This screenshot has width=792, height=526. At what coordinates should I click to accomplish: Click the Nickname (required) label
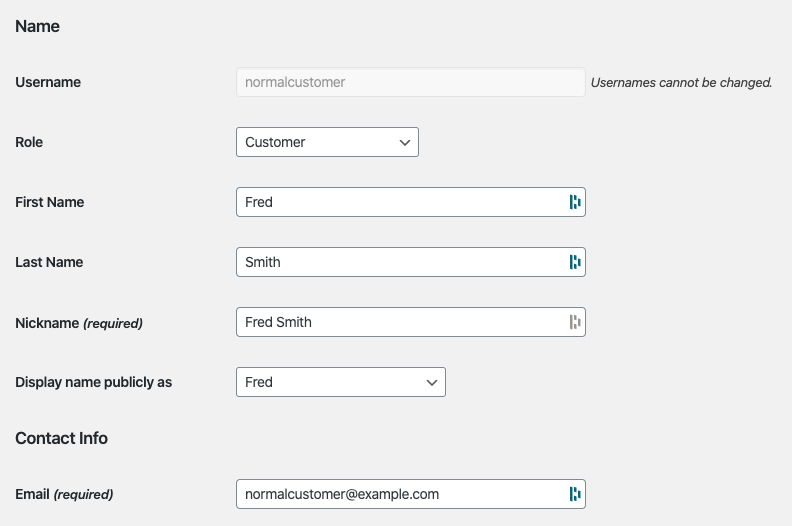coord(79,322)
